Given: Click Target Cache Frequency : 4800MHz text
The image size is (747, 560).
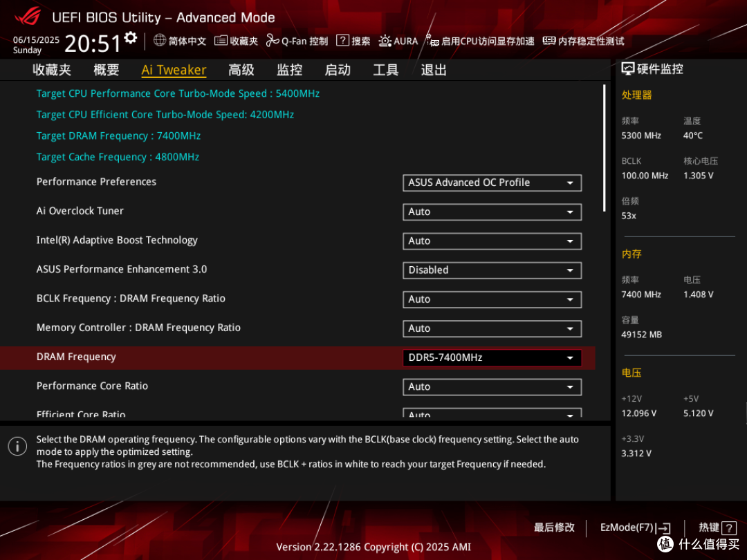Looking at the screenshot, I should pos(118,157).
